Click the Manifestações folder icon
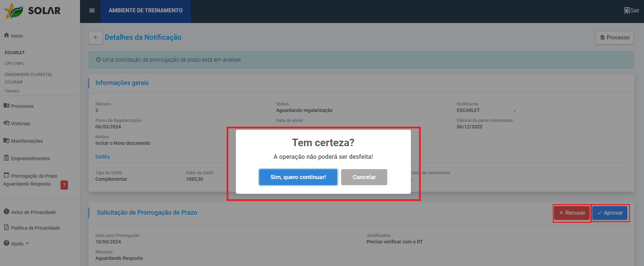644x266 pixels. click(x=6, y=140)
